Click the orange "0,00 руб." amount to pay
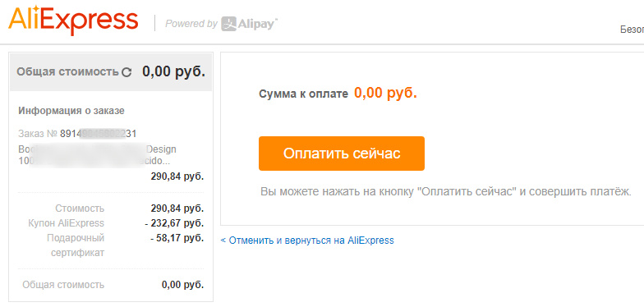The height and width of the screenshot is (307, 644). [x=385, y=94]
